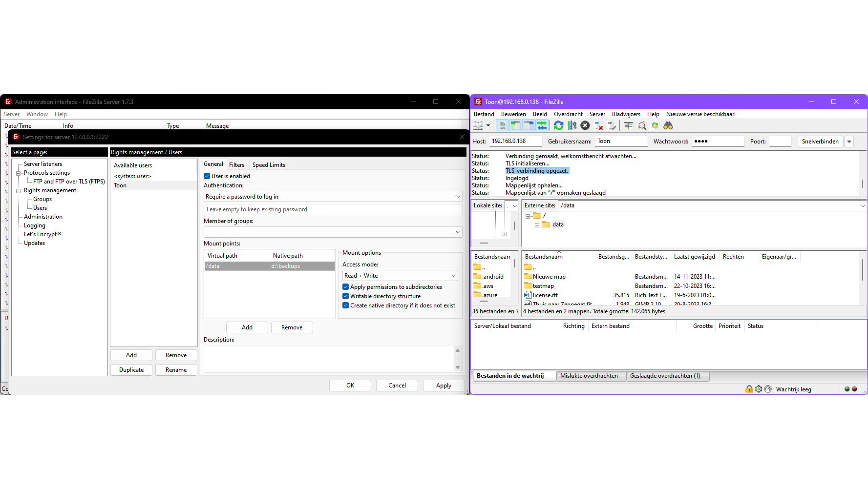The height and width of the screenshot is (488, 868).
Task: Click the red activity indicator light
Action: click(x=854, y=389)
